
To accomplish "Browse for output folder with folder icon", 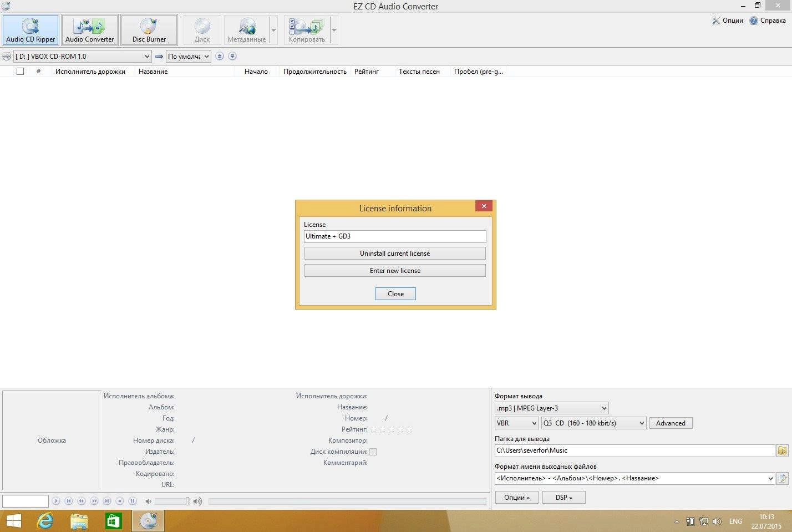I will (x=782, y=450).
